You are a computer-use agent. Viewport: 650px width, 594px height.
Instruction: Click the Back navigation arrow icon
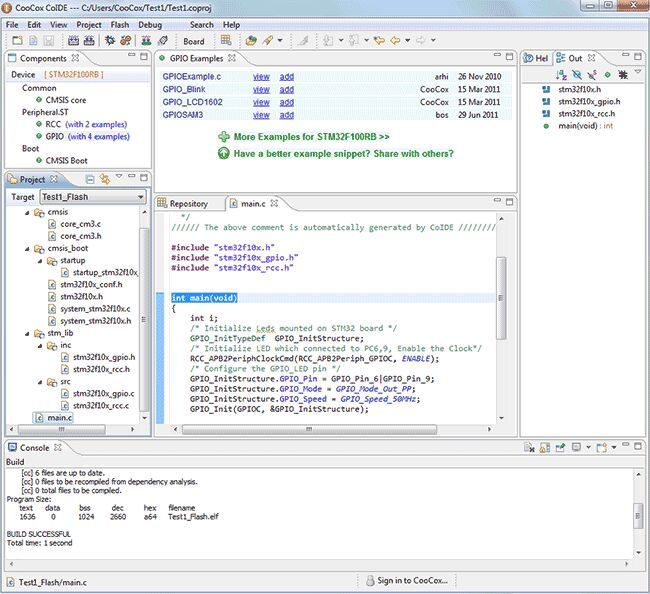pyautogui.click(x=395, y=40)
